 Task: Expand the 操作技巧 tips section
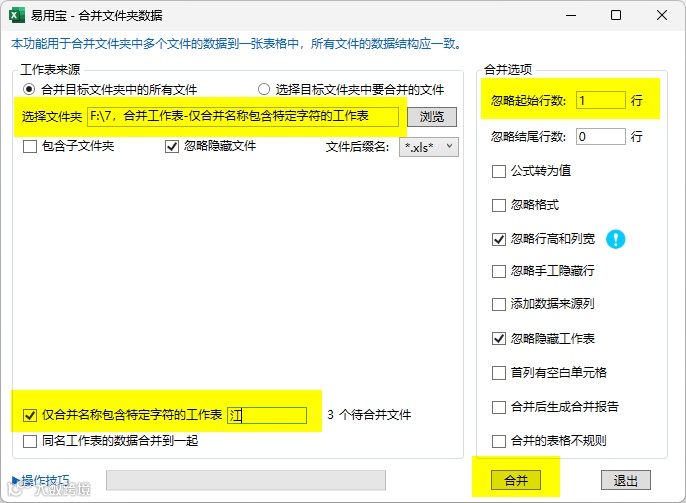pos(41,481)
